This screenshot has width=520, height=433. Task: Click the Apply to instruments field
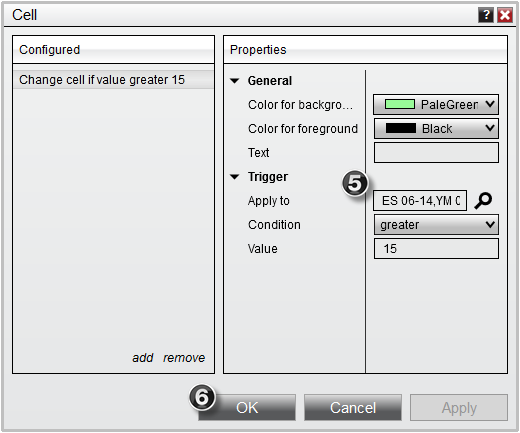420,201
